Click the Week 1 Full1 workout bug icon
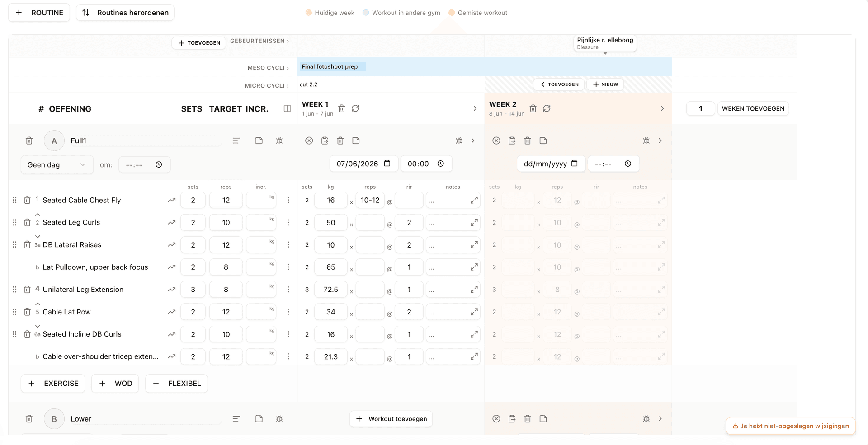The image size is (868, 445). (459, 141)
